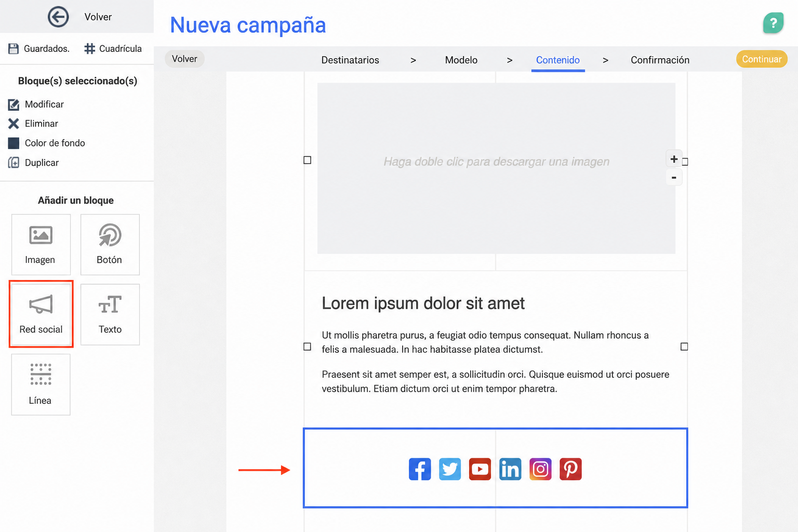
Task: Click the Volver label in the sidebar header
Action: [98, 17]
